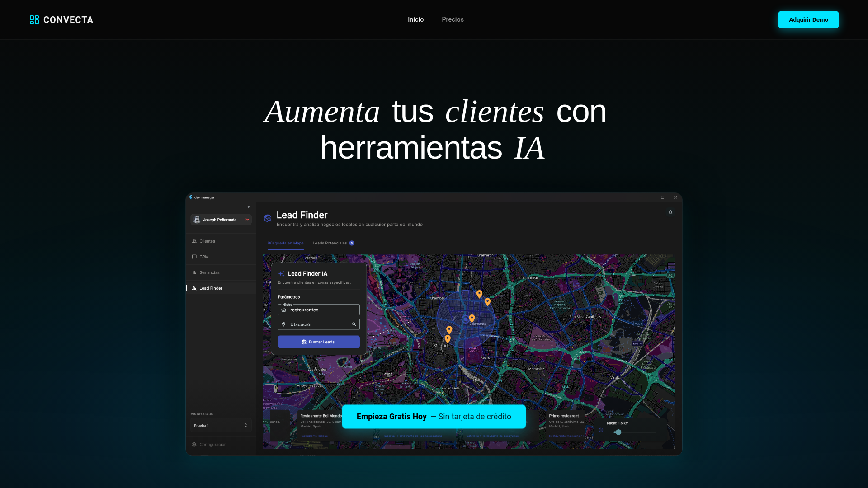Click the Restaurante italiano category link

[314, 436]
